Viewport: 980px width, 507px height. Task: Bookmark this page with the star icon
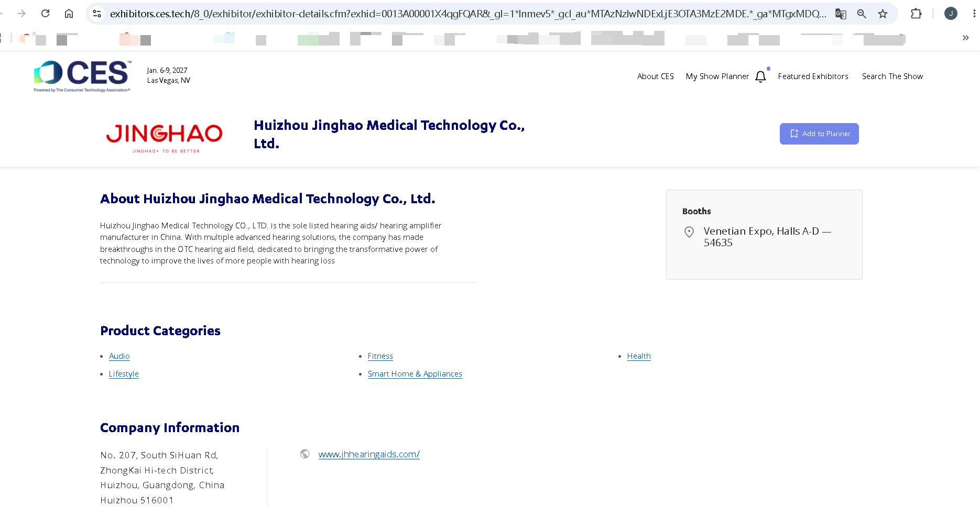tap(883, 14)
